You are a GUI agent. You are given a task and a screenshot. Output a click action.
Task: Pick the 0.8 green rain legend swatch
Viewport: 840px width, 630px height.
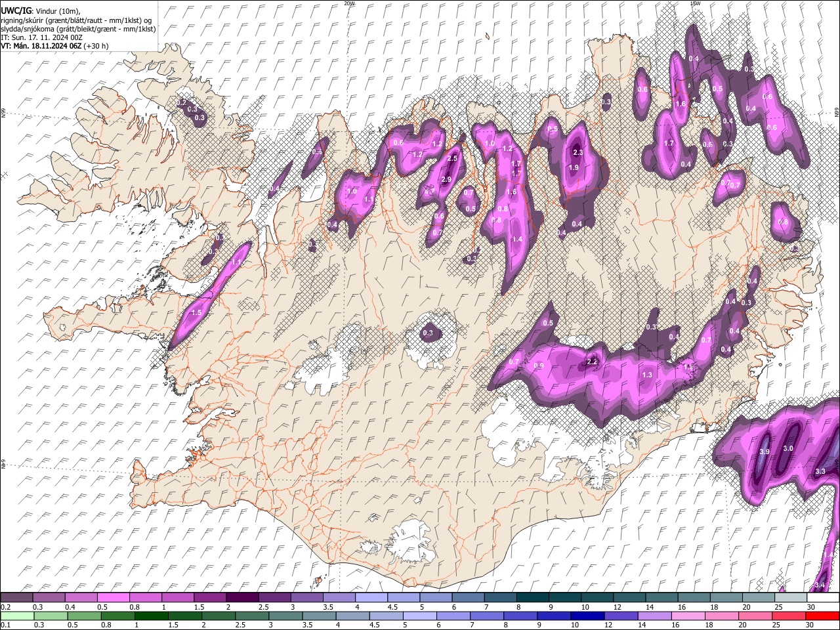(118, 616)
